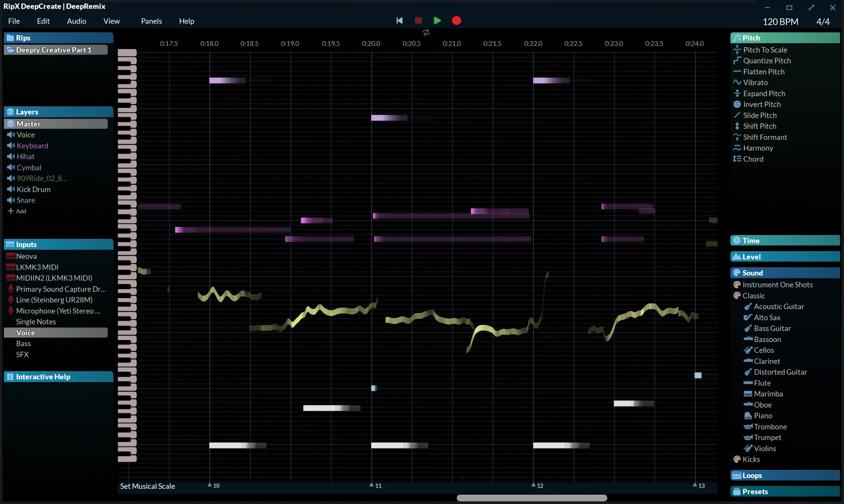Click the red Record button
Image resolution: width=844 pixels, height=504 pixels.
point(456,21)
